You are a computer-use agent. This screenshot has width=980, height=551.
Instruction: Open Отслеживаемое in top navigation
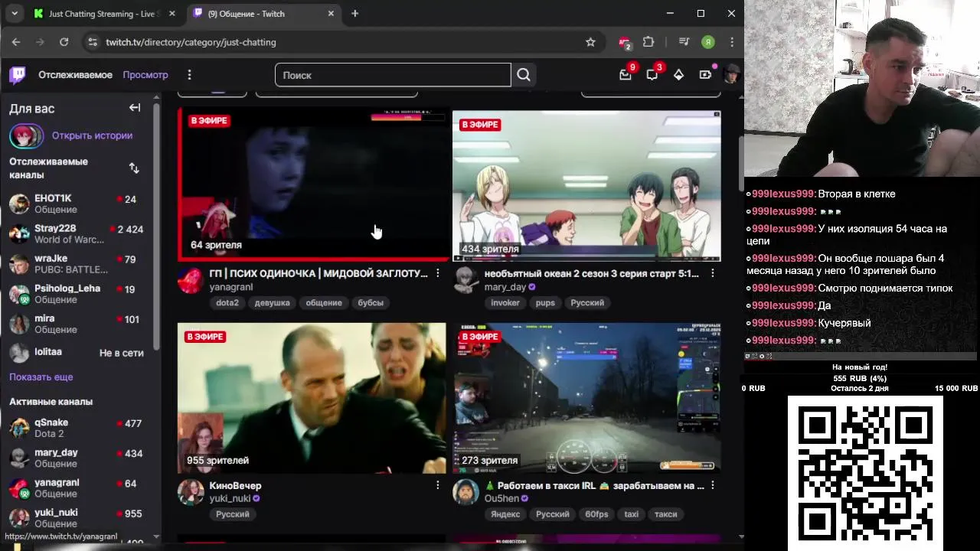[x=75, y=75]
